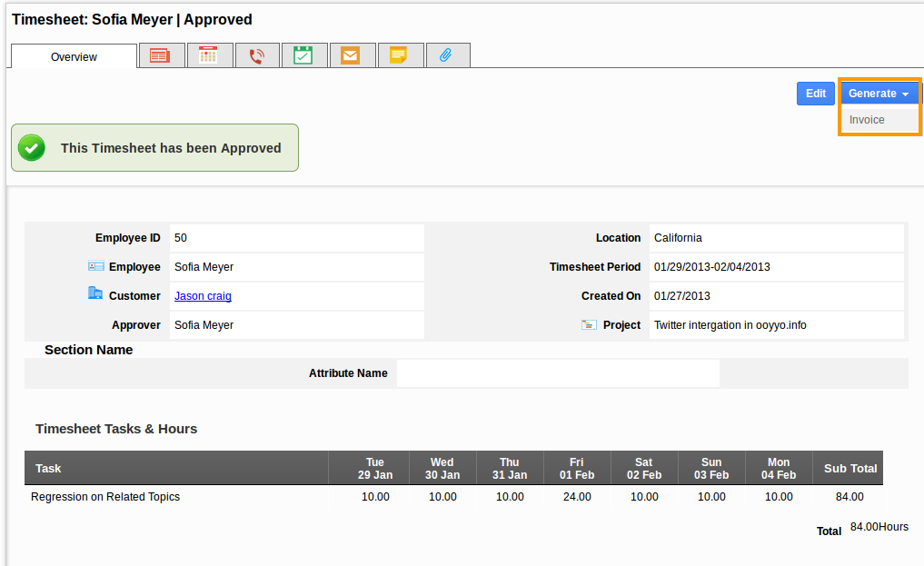
Task: Select Invoice from the Generate menu
Action: coord(868,120)
